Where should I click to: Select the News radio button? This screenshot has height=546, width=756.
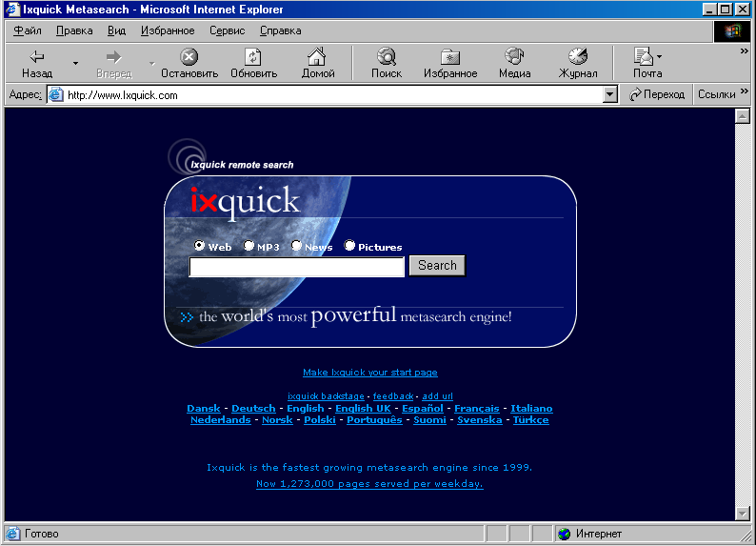[296, 246]
